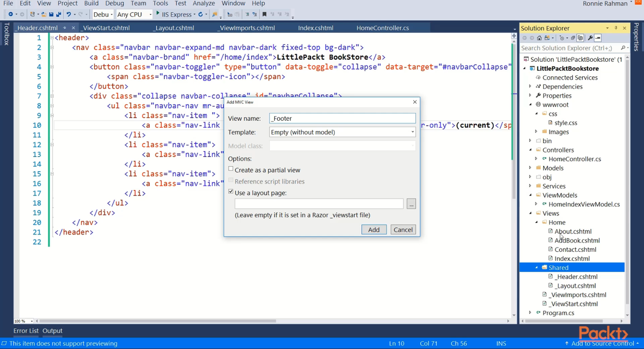Open the editor zoom level dropdown
This screenshot has height=349, width=644.
point(32,321)
